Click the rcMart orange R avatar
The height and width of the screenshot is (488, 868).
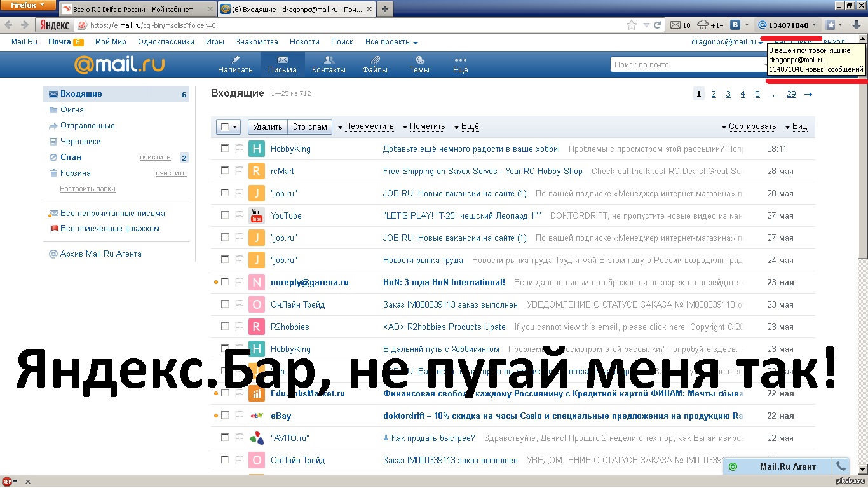pos(256,171)
